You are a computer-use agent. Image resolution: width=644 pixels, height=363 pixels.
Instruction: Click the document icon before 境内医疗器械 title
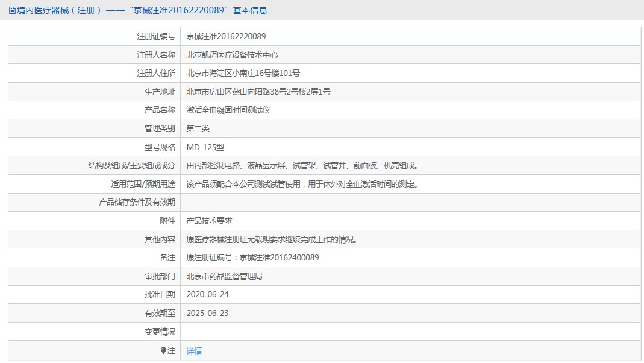pyautogui.click(x=12, y=10)
